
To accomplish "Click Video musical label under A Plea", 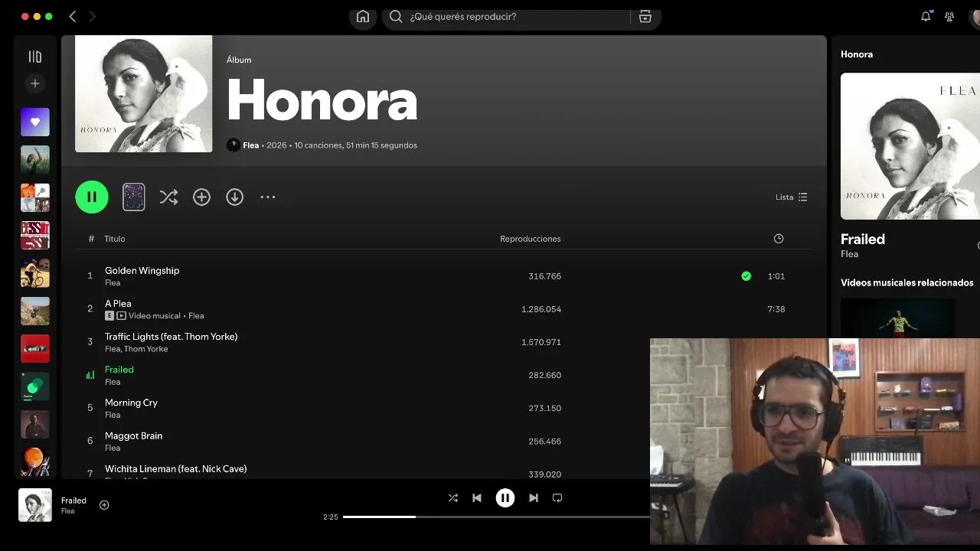I will click(155, 315).
